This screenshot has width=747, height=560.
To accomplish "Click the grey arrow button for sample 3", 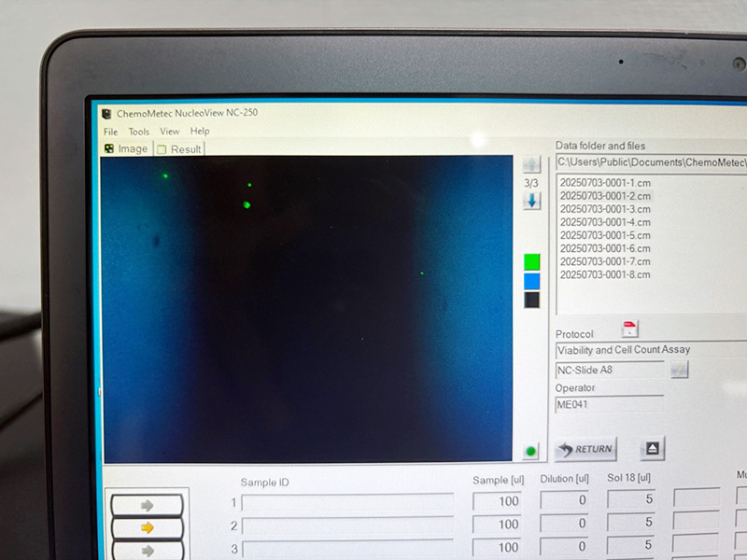I will [147, 550].
